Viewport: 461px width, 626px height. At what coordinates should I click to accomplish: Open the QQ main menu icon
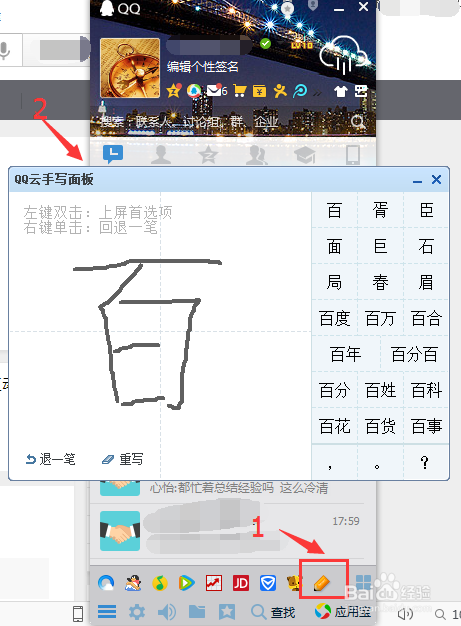click(x=107, y=611)
